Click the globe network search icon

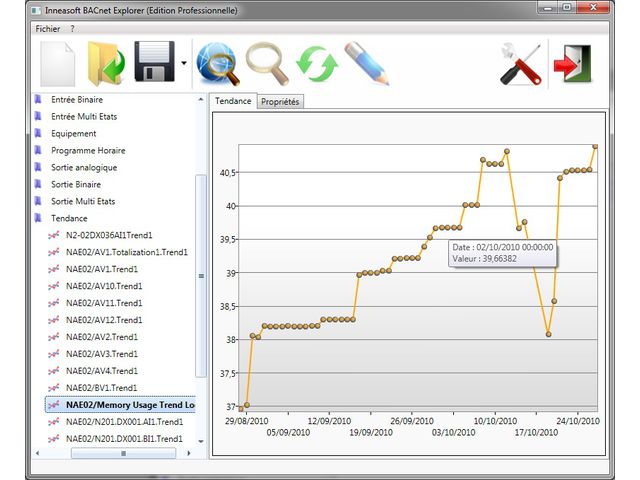click(218, 64)
